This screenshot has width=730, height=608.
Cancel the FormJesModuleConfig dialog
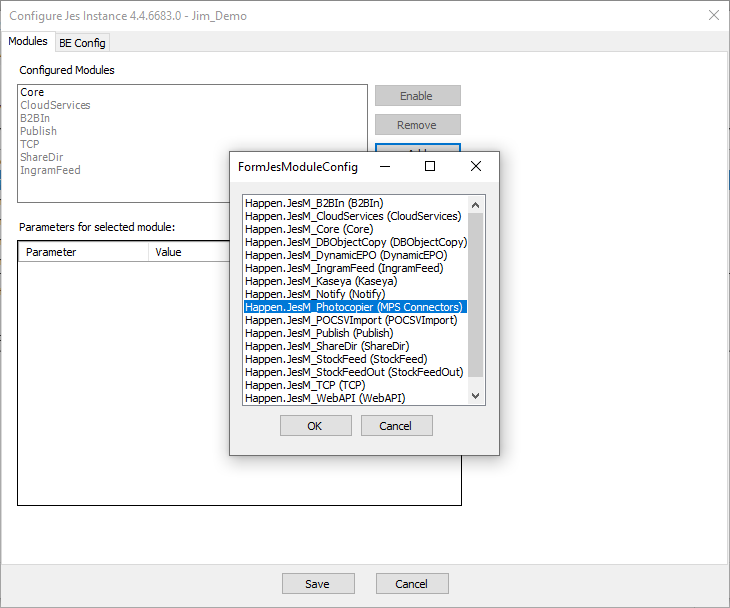tap(397, 426)
